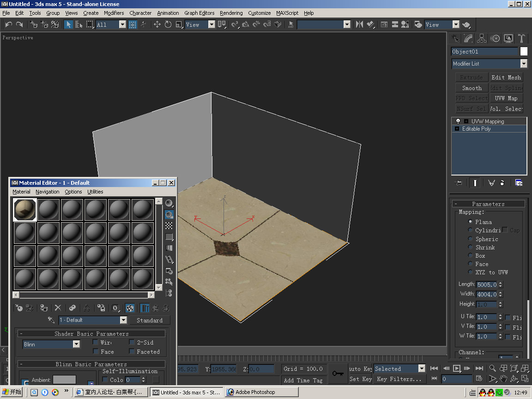
Task: Select the Box mapping radio button
Action: tap(471, 255)
